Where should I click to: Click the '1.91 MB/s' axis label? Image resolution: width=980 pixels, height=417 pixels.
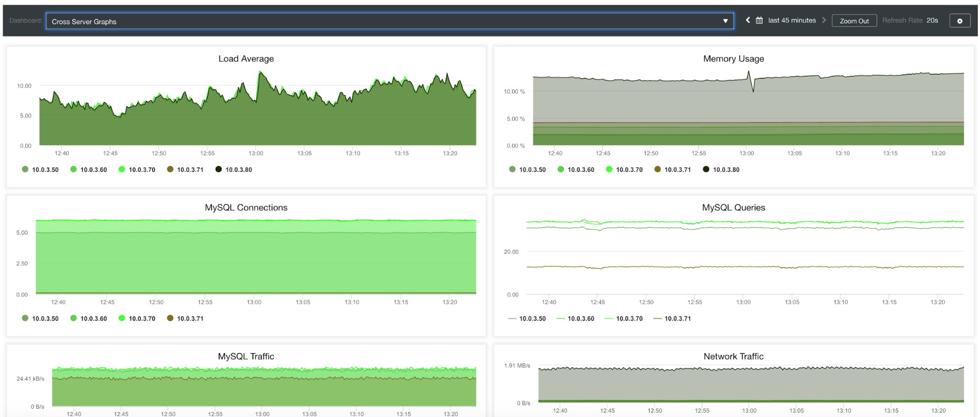[517, 366]
